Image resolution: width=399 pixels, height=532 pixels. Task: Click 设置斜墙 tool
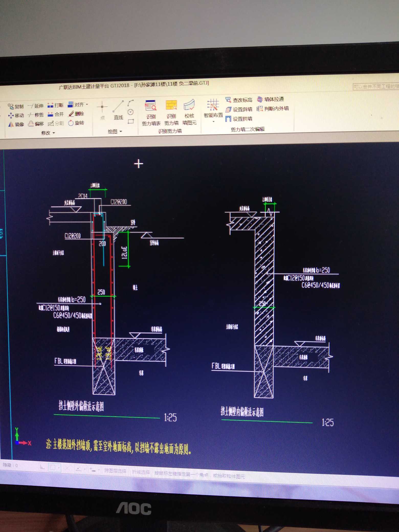point(239,109)
